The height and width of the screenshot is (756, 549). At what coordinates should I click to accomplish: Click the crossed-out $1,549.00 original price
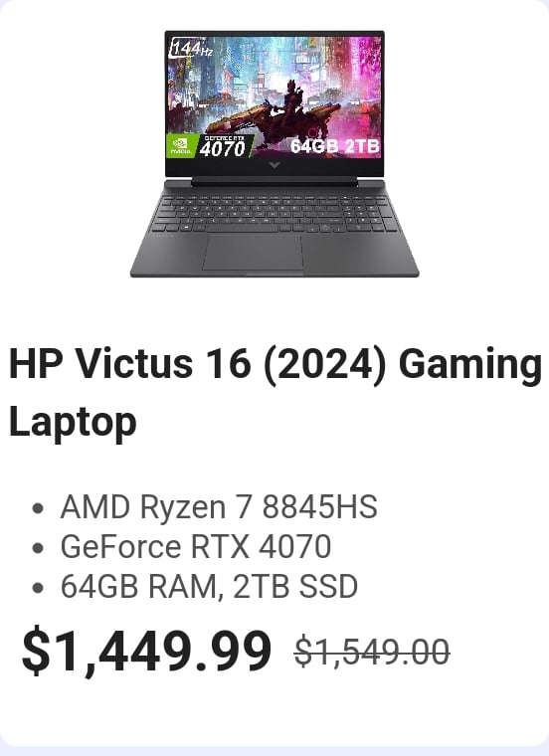tap(372, 652)
